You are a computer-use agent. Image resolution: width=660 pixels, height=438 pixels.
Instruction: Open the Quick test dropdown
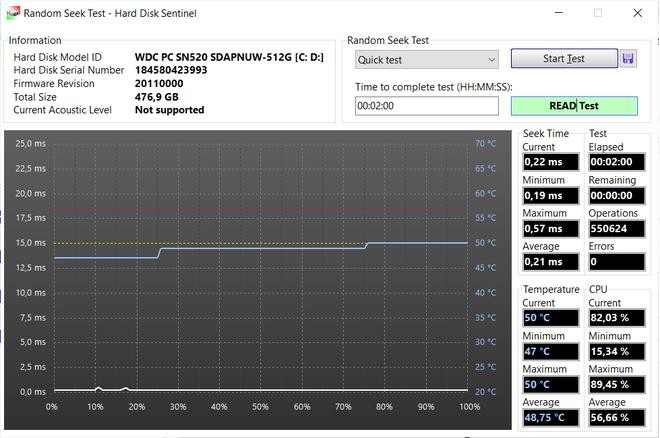point(426,59)
